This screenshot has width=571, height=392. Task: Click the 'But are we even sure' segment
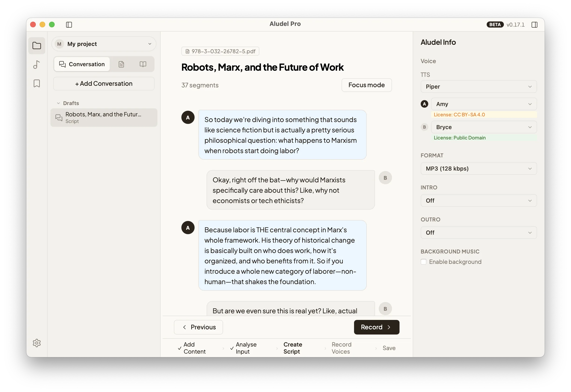tap(290, 309)
